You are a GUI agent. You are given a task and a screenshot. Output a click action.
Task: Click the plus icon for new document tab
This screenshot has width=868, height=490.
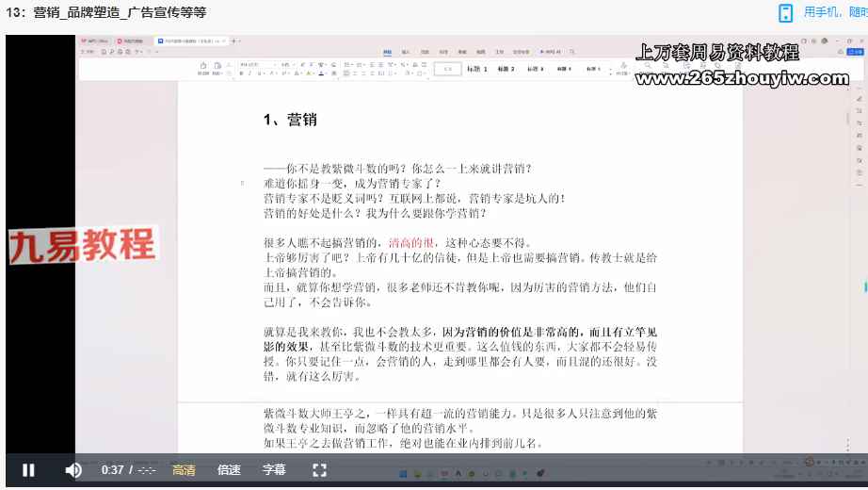coord(234,41)
